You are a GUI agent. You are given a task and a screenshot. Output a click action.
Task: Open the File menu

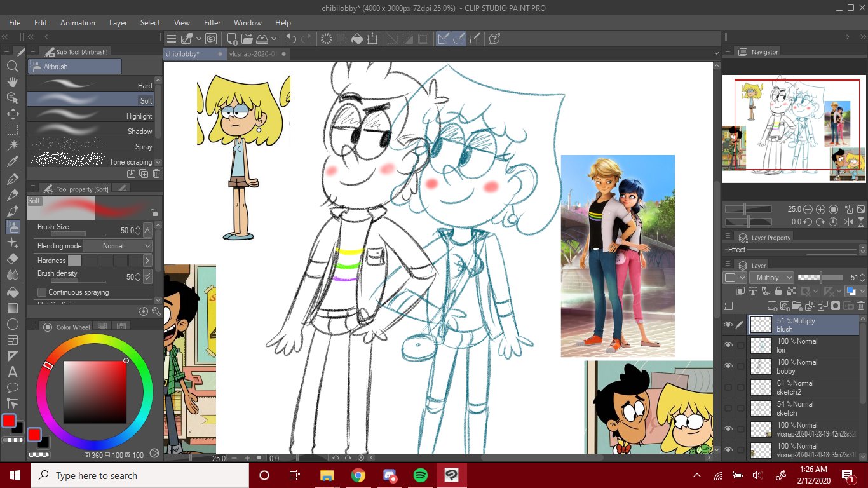(x=15, y=23)
